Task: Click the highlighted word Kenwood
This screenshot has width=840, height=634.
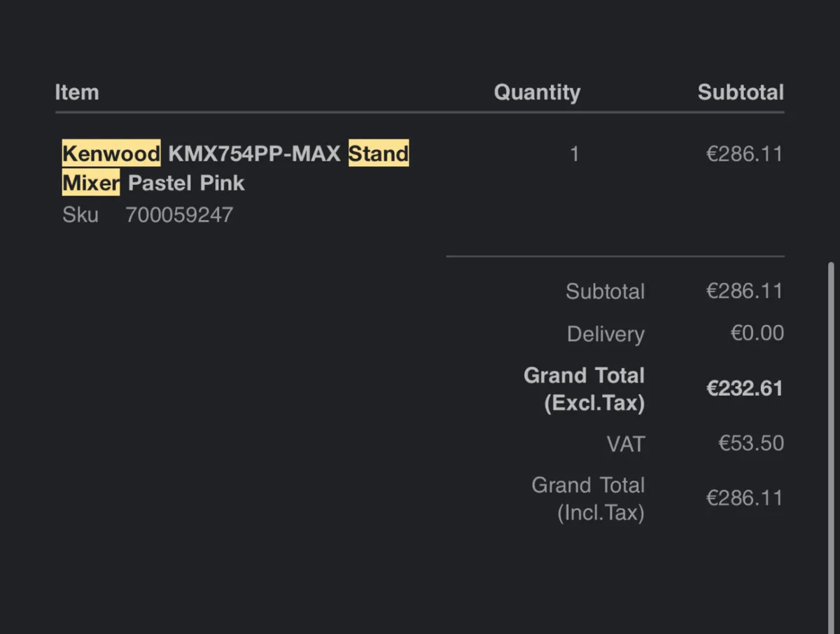Action: tap(111, 153)
